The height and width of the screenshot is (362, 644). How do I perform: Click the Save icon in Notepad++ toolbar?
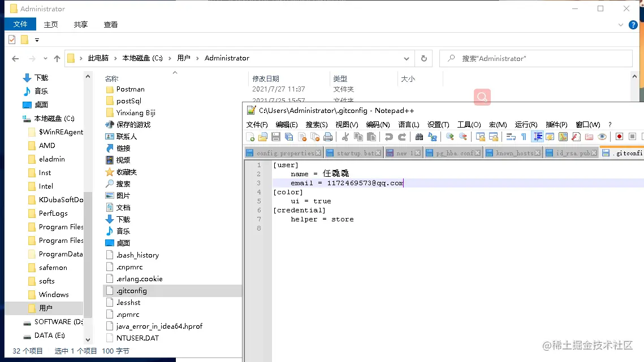click(276, 137)
